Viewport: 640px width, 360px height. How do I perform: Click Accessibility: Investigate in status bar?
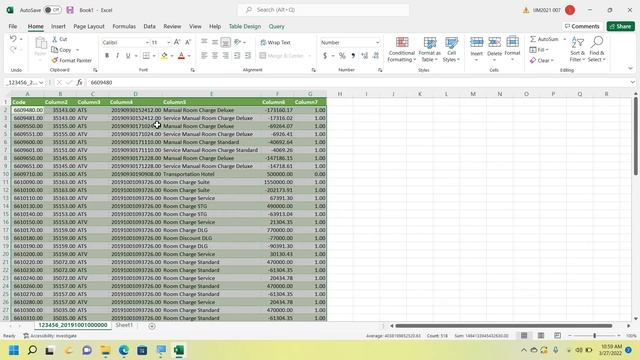pos(50,336)
